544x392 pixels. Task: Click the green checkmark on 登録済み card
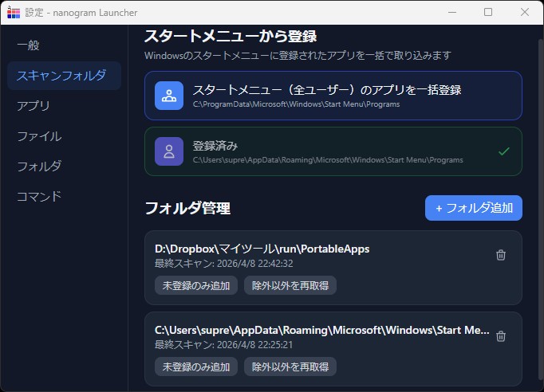(503, 151)
